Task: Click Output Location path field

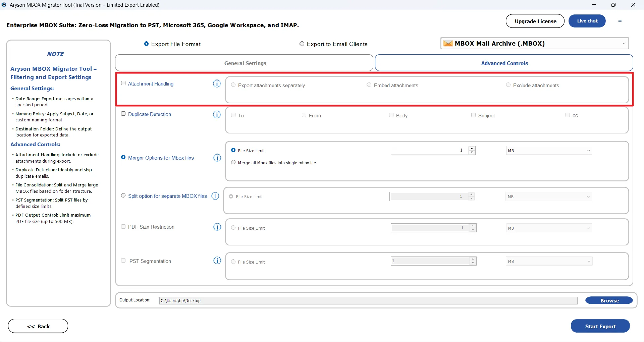Action: (x=368, y=300)
